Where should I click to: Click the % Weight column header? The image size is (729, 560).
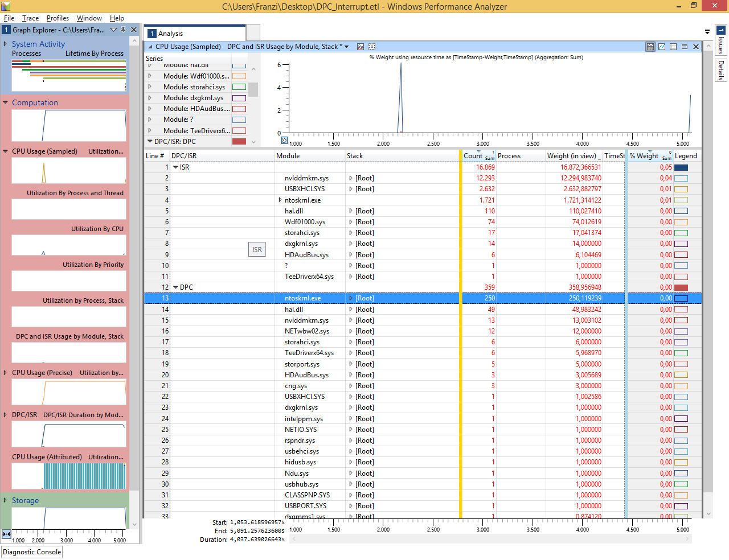[x=650, y=156]
